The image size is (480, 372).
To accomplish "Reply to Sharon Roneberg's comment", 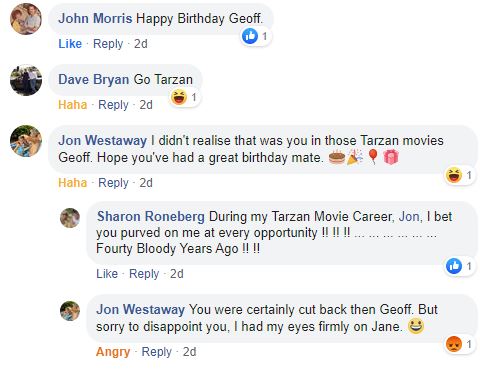I will [144, 274].
